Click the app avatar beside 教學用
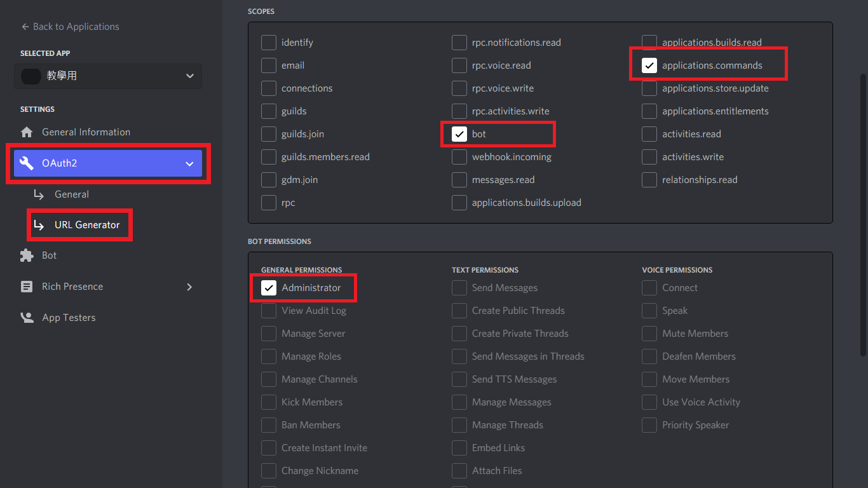The image size is (868, 488). tap(31, 76)
